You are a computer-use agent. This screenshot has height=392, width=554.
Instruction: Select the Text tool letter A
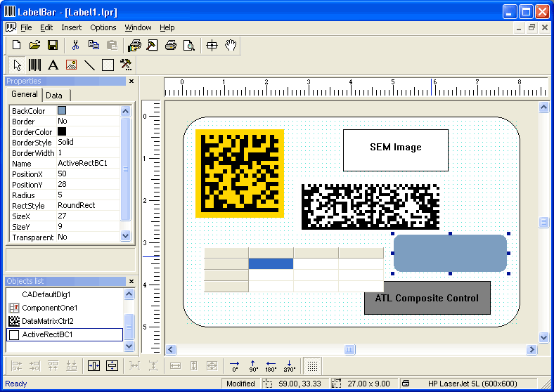pyautogui.click(x=53, y=65)
